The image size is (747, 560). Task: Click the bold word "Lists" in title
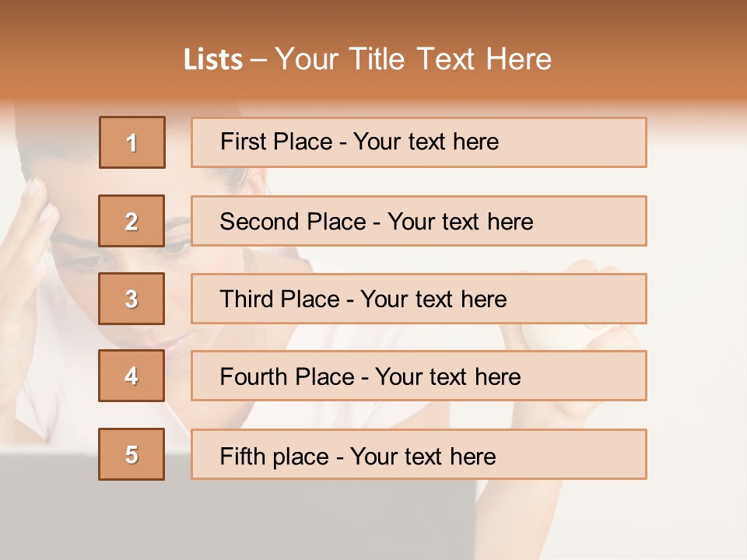[x=213, y=60]
